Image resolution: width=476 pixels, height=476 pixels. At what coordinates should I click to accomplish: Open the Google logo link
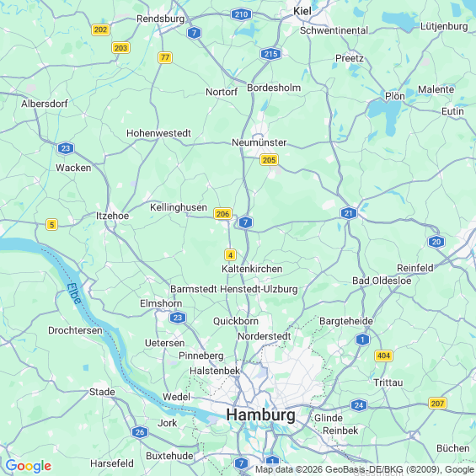pos(29,466)
